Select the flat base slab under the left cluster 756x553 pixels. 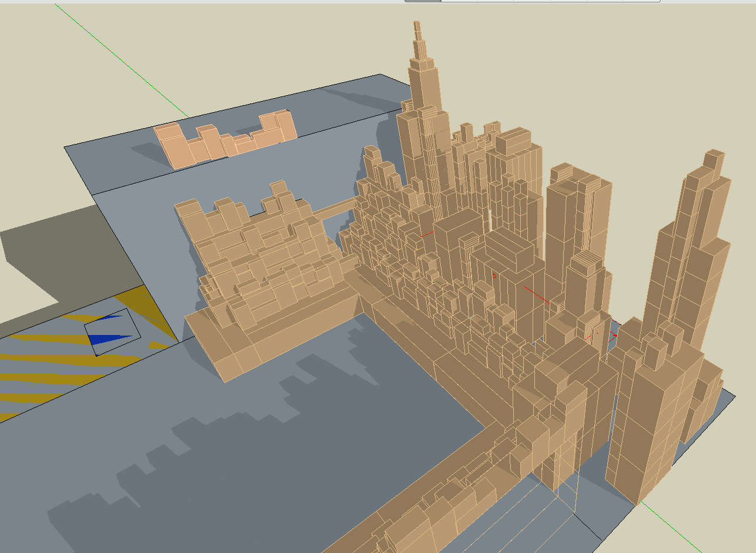(235, 353)
